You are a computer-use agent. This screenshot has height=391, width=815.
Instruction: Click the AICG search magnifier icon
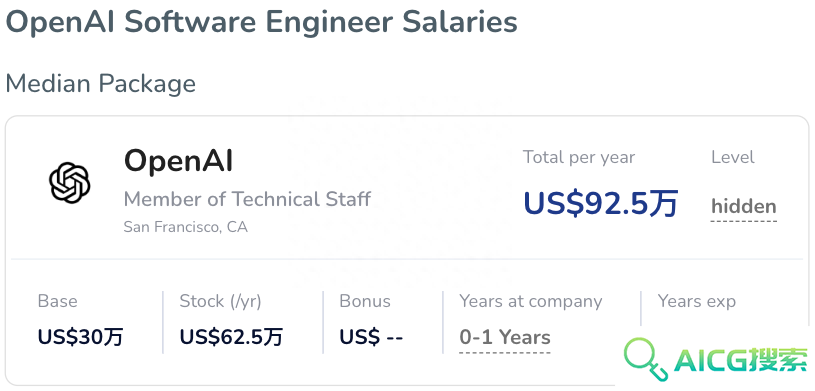(x=646, y=359)
